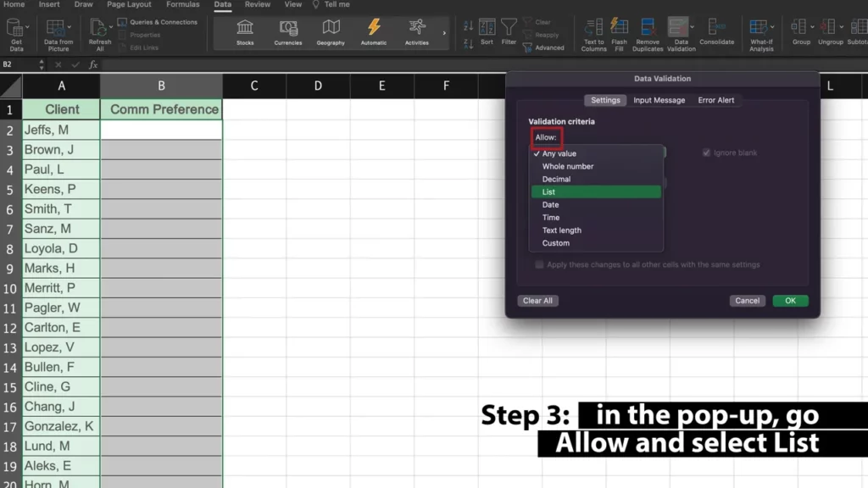The height and width of the screenshot is (488, 868).
Task: Sort descending Z to A
Action: tap(468, 44)
